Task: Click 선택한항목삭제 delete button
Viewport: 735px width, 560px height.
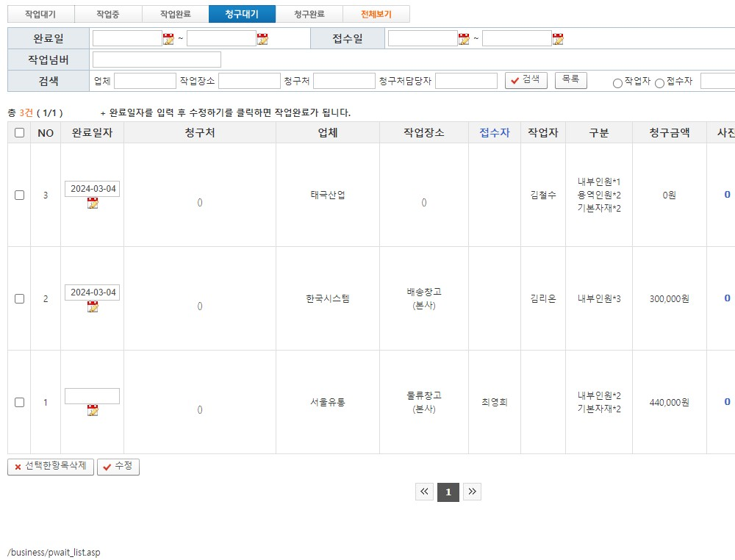Action: pyautogui.click(x=51, y=467)
